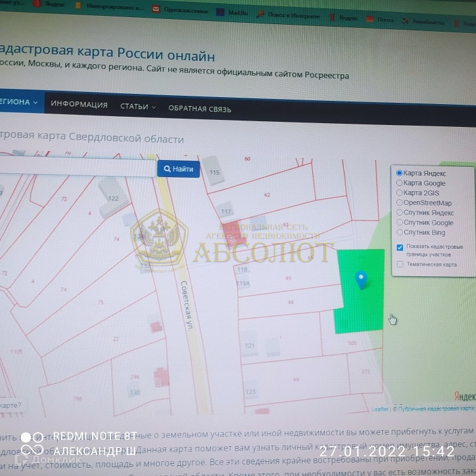Click the Советская ул. street label

click(187, 305)
